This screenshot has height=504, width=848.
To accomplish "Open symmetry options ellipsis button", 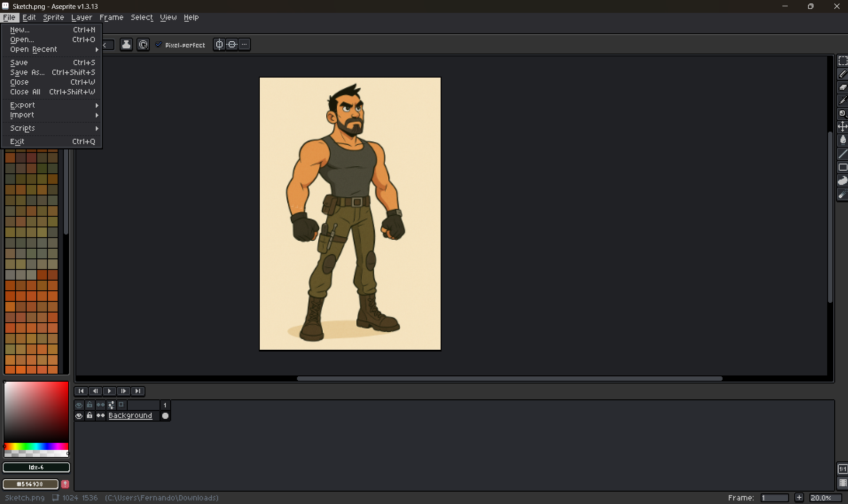I will click(244, 44).
